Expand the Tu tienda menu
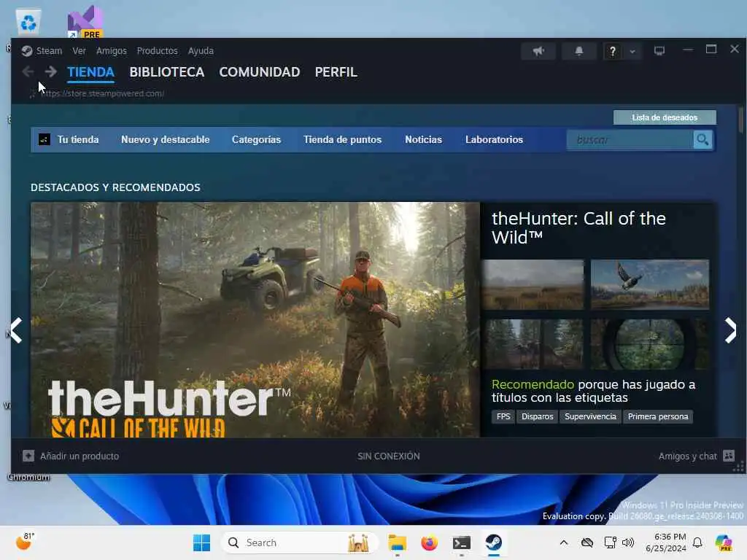This screenshot has height=560, width=747. click(x=78, y=139)
